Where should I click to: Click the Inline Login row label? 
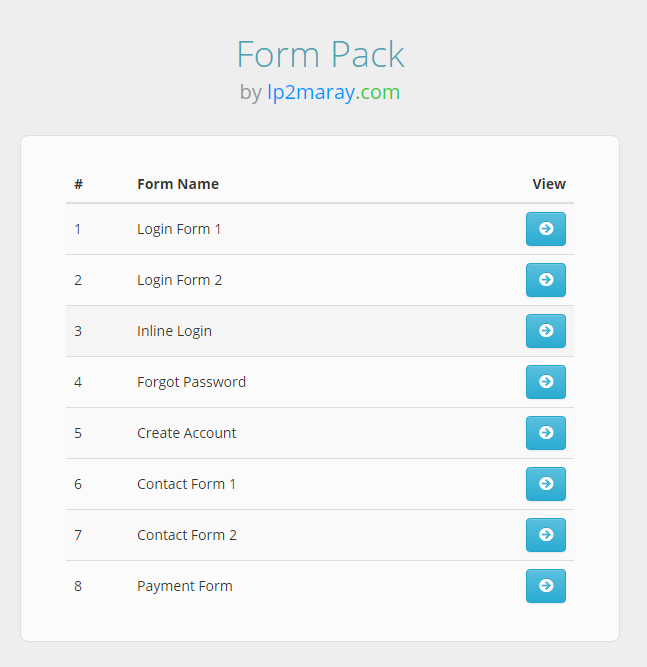(174, 331)
